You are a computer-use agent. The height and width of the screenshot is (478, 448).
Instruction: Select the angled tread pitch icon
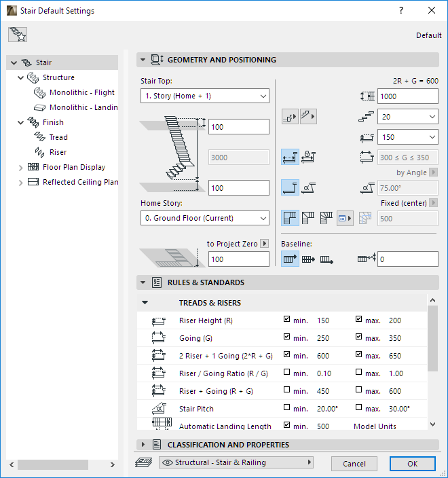[x=308, y=188]
